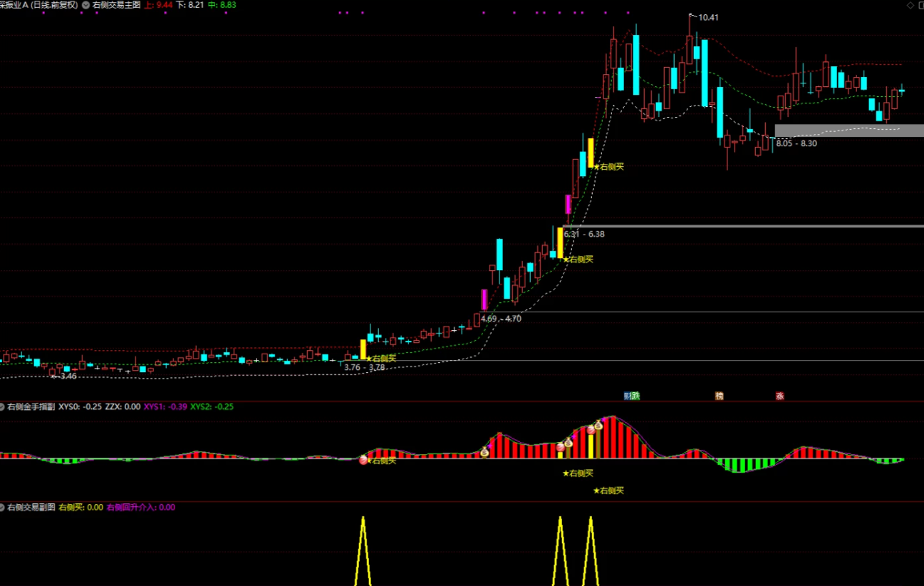Click the 右侧金手指副 sub-indicator name

pyautogui.click(x=31, y=406)
